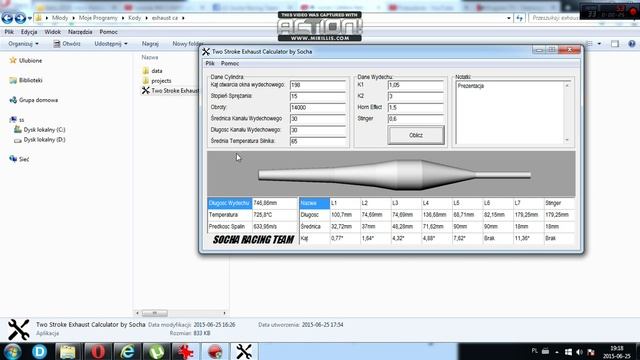Click Moje Programy in the address path
640x360 pixels.
[x=98, y=18]
